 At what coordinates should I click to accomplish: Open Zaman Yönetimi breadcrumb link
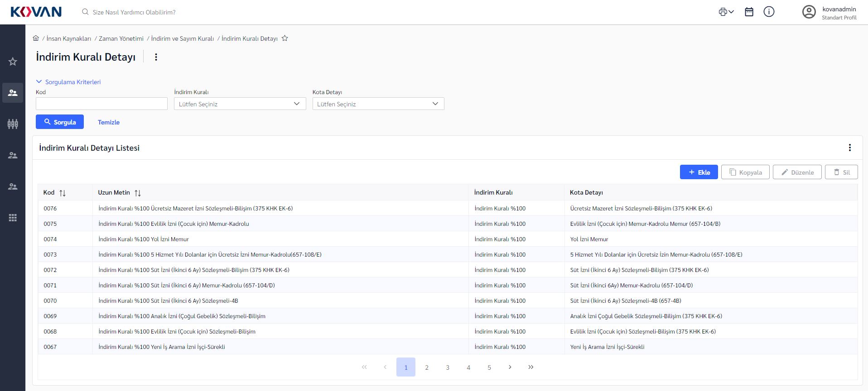(x=121, y=38)
